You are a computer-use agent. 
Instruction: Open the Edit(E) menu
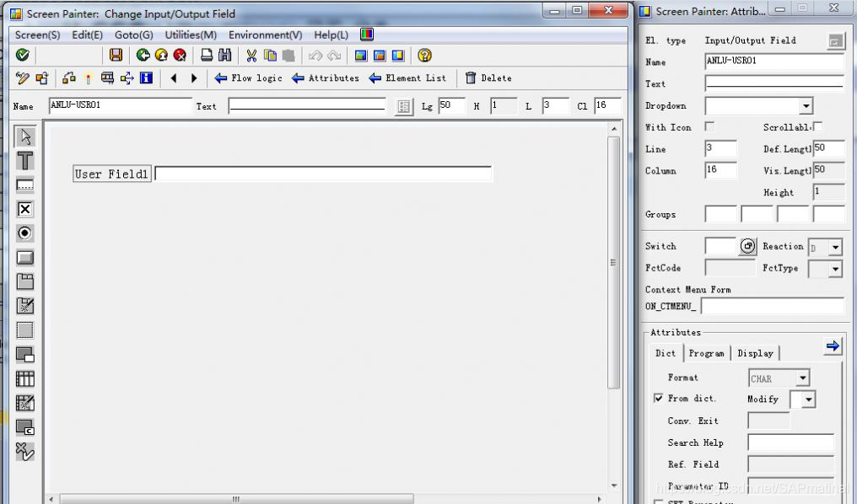click(x=88, y=35)
